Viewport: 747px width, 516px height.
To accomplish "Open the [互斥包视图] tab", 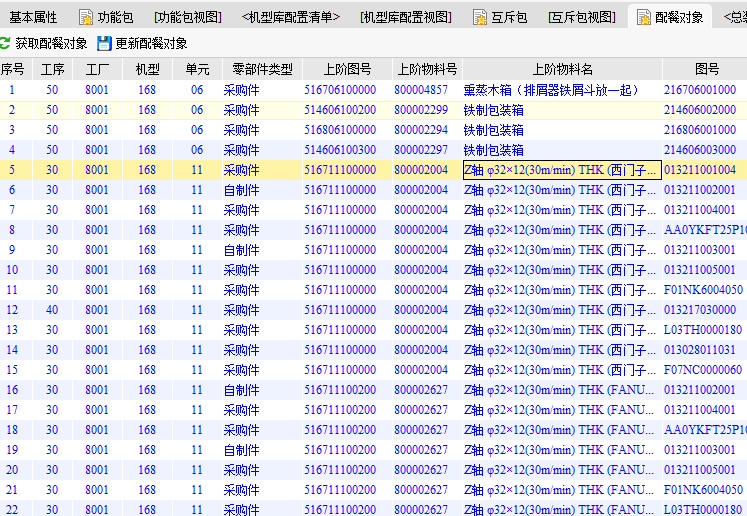I will [x=582, y=18].
